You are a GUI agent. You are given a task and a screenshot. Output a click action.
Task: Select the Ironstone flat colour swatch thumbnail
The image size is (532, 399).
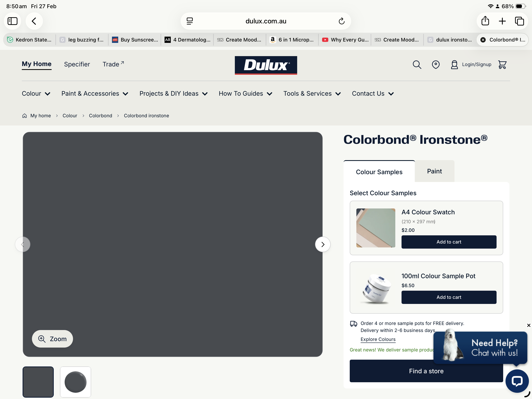pos(38,382)
